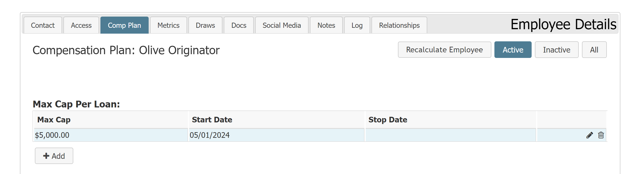Show the Log tab

coord(357,25)
